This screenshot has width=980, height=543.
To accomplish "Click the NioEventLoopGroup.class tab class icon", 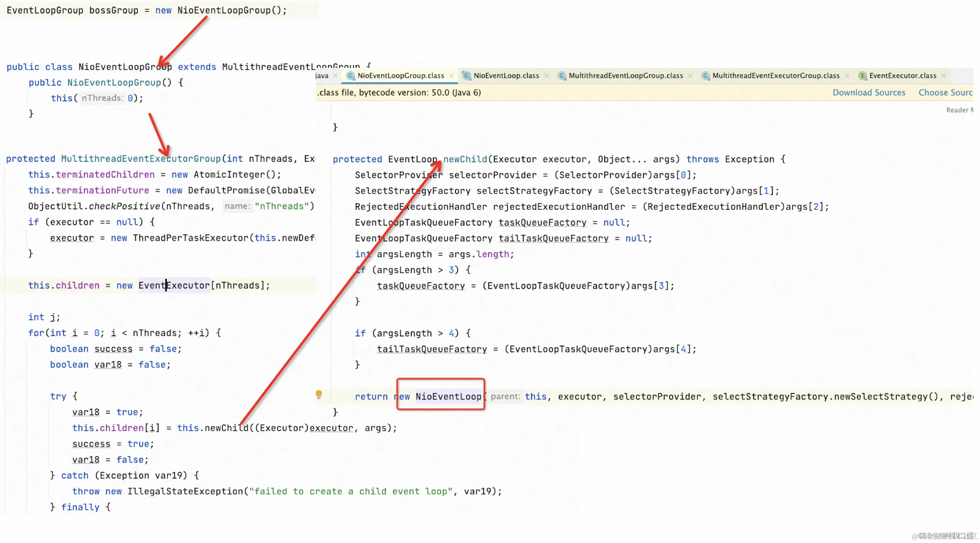I will 351,76.
